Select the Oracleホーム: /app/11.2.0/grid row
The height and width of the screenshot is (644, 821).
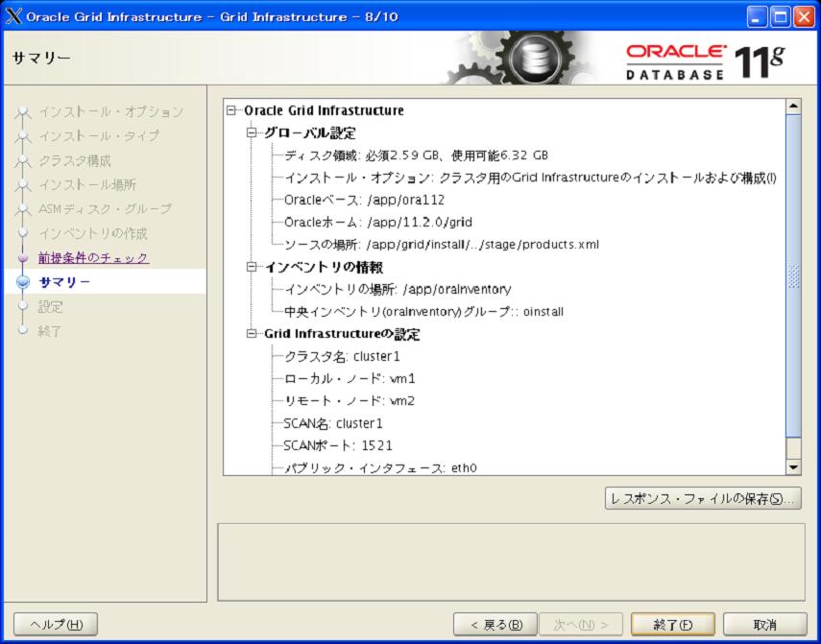click(378, 223)
